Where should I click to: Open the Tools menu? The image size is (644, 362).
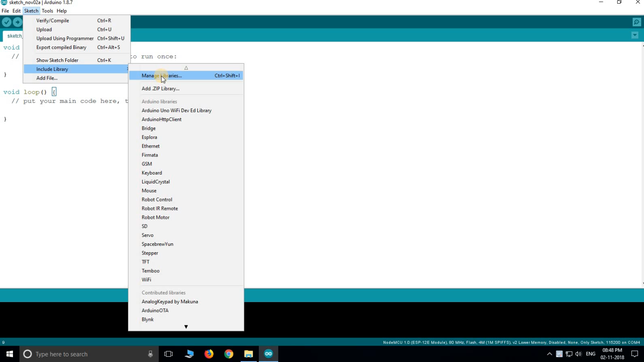click(x=47, y=11)
